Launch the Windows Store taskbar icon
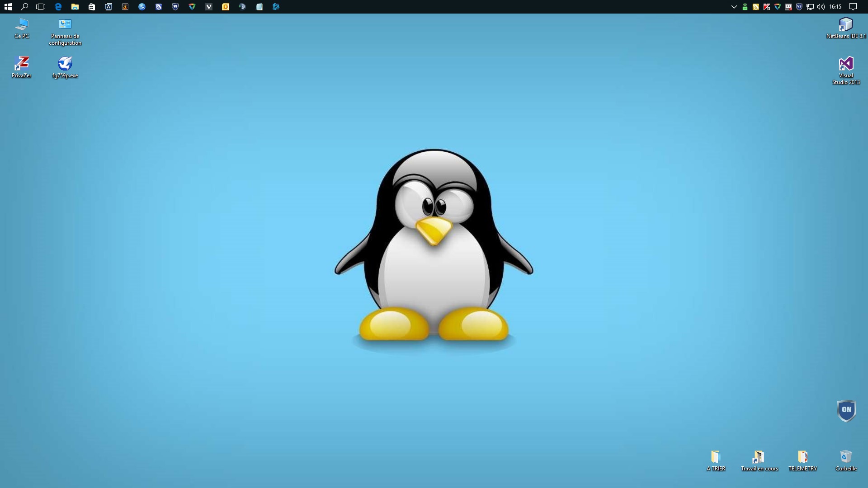 coord(92,7)
